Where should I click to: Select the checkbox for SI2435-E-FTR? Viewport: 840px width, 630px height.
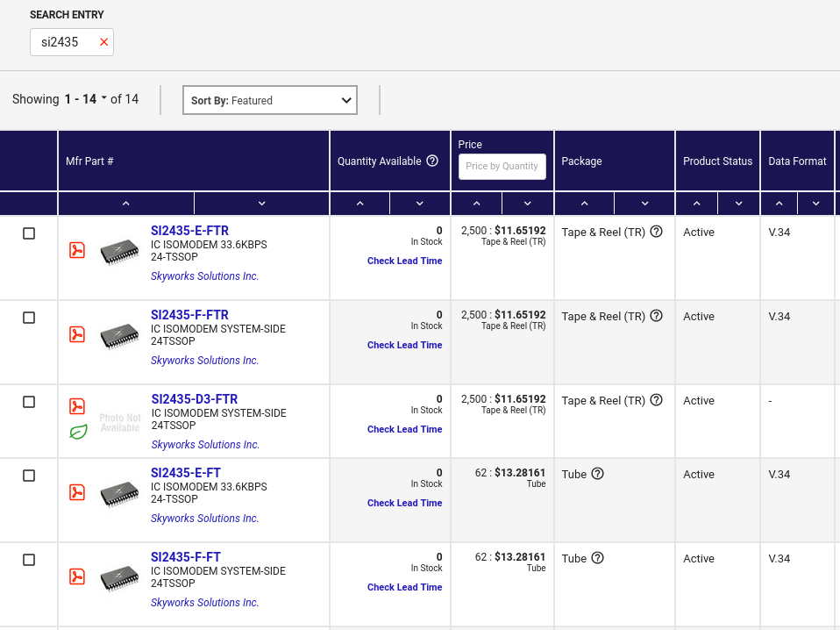coord(29,233)
